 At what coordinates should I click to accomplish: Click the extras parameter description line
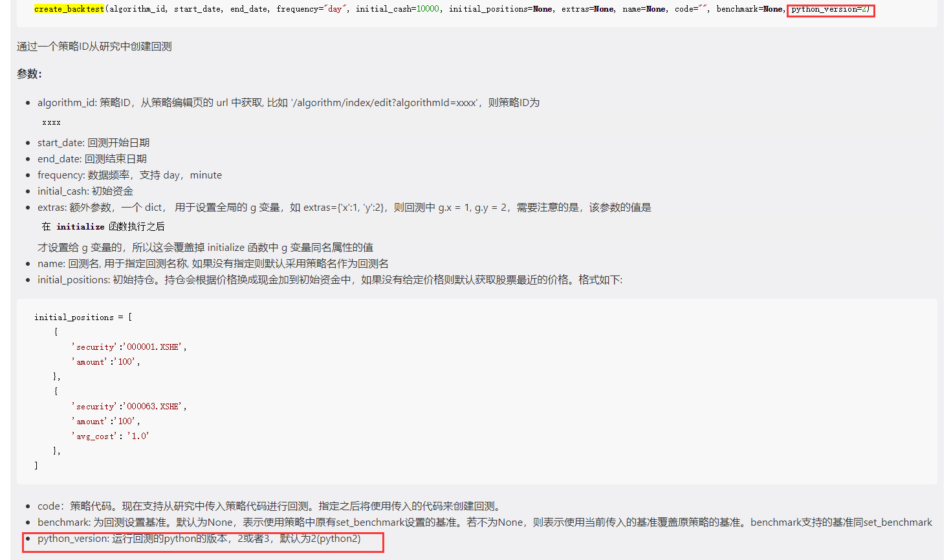pos(344,208)
